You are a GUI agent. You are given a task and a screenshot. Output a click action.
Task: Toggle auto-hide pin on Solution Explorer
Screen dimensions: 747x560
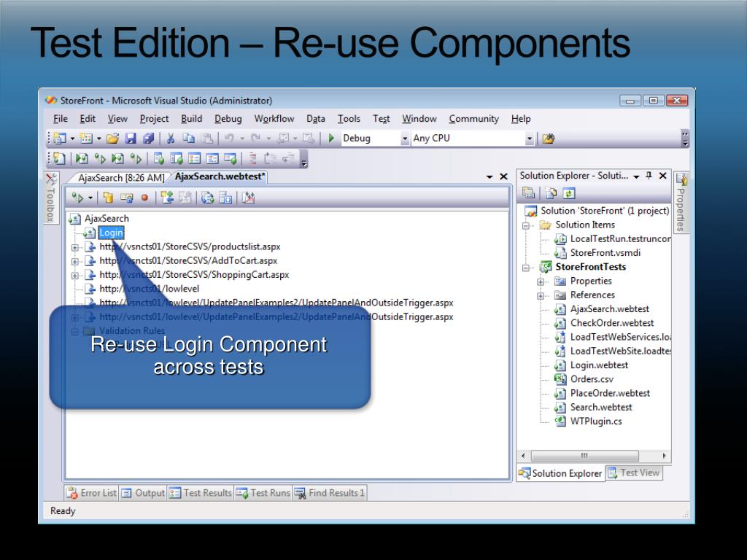[649, 176]
